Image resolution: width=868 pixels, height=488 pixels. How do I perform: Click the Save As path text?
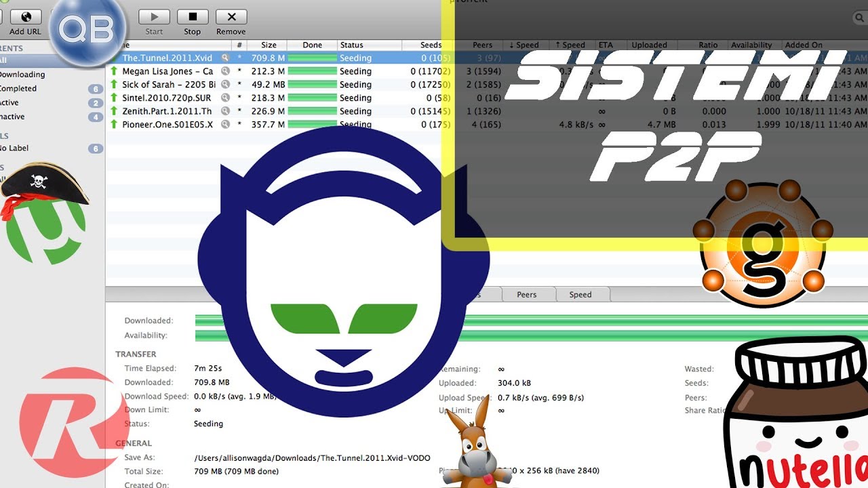tap(312, 457)
